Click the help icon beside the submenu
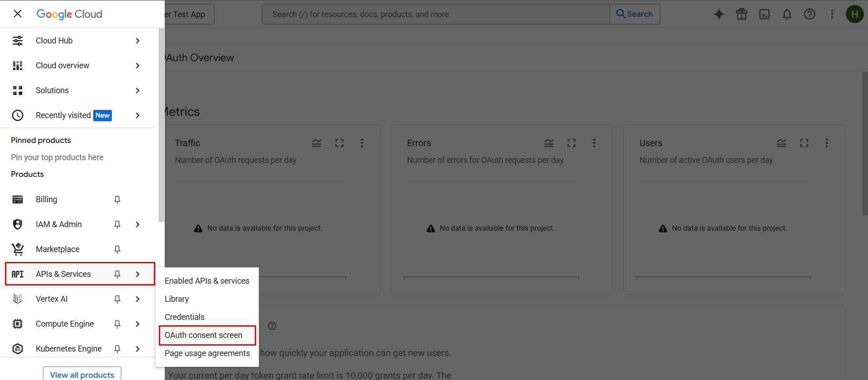The image size is (868, 380). (272, 326)
